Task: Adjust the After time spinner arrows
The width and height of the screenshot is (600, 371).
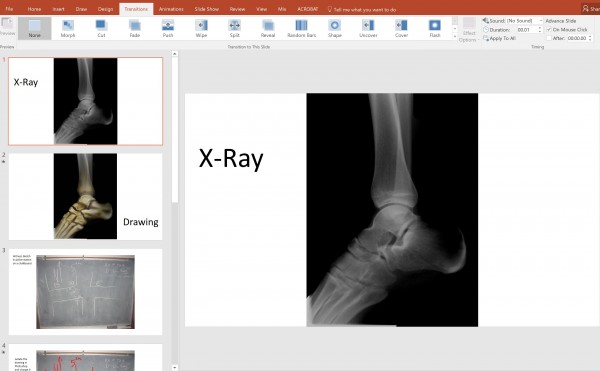Action: click(590, 38)
